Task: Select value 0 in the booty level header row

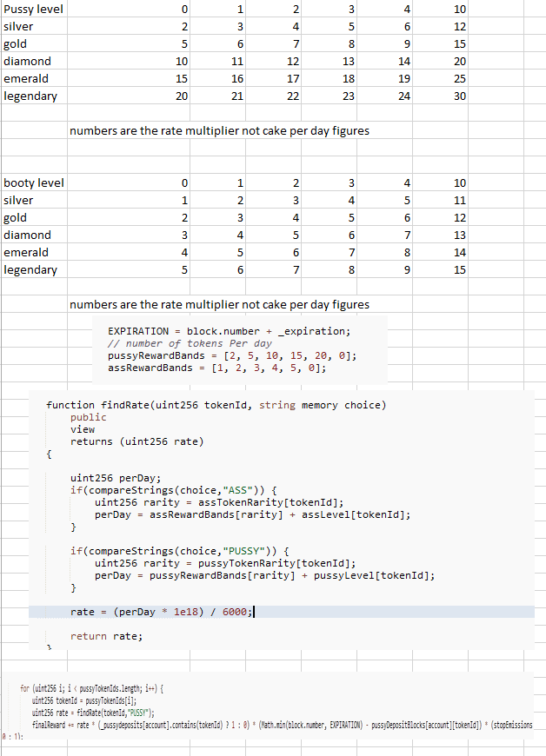Action: point(129,182)
